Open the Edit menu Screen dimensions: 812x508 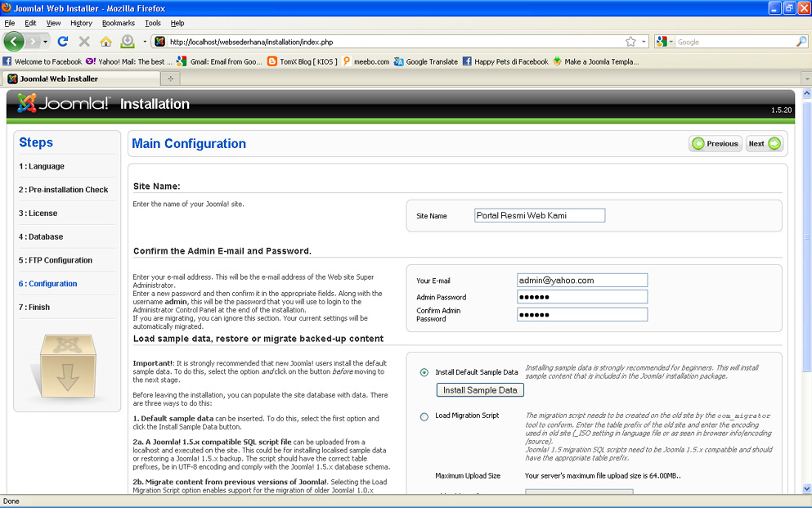click(x=30, y=23)
